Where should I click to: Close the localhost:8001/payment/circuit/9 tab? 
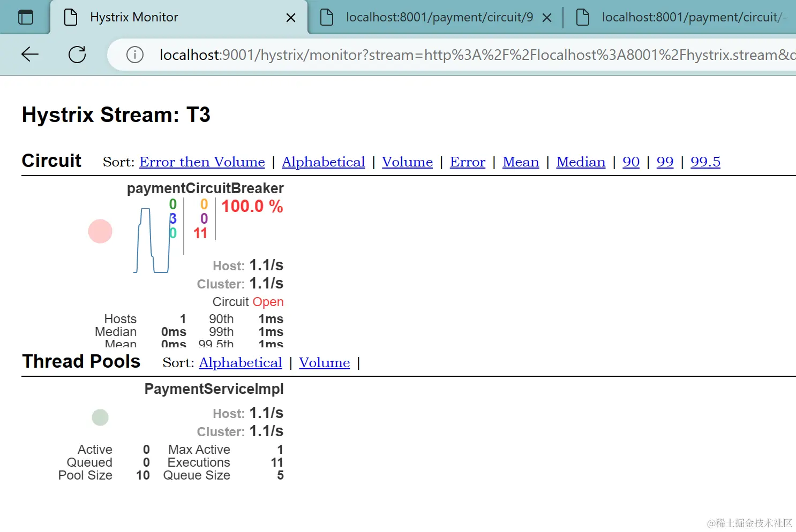547,18
